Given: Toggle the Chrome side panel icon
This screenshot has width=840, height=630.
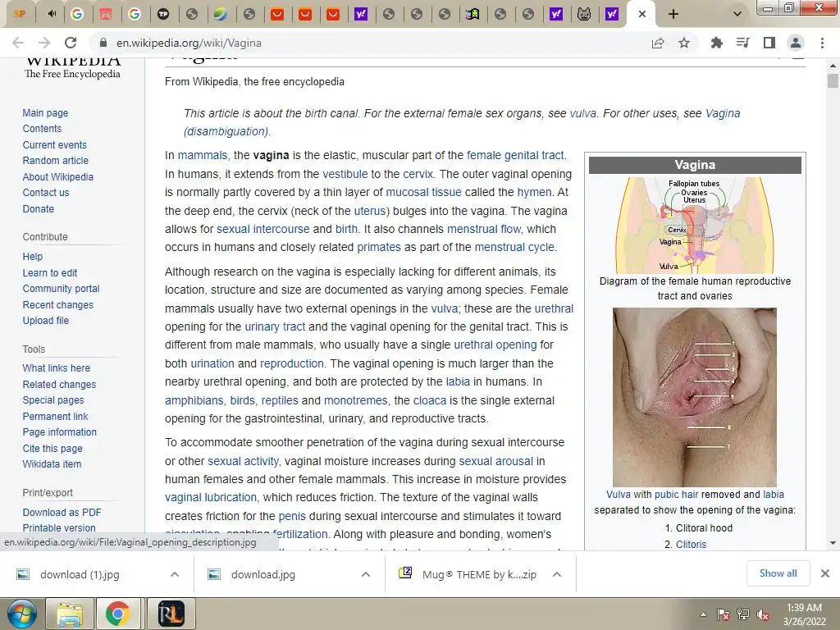Looking at the screenshot, I should point(769,43).
